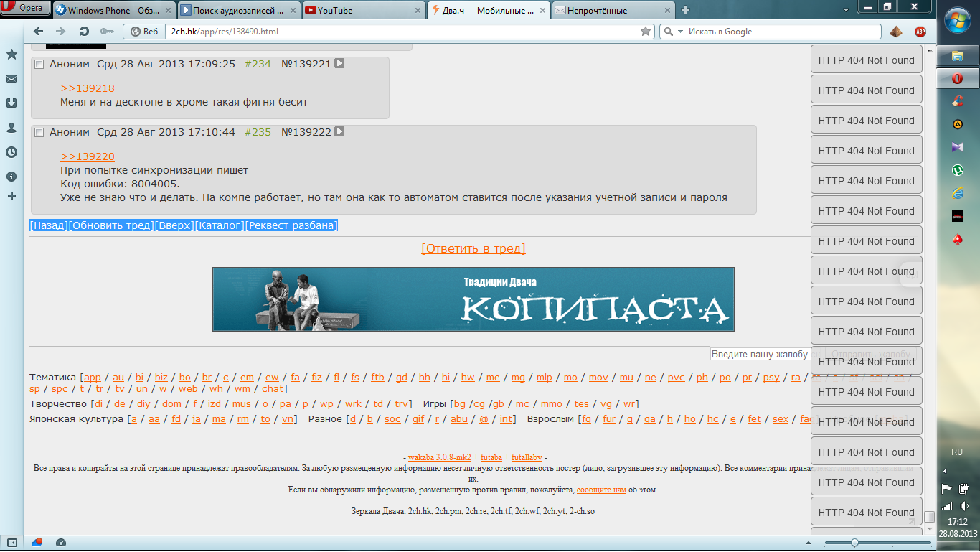Screen dimensions: 980x552
Task: Click the [Вверх] link
Action: (175, 225)
